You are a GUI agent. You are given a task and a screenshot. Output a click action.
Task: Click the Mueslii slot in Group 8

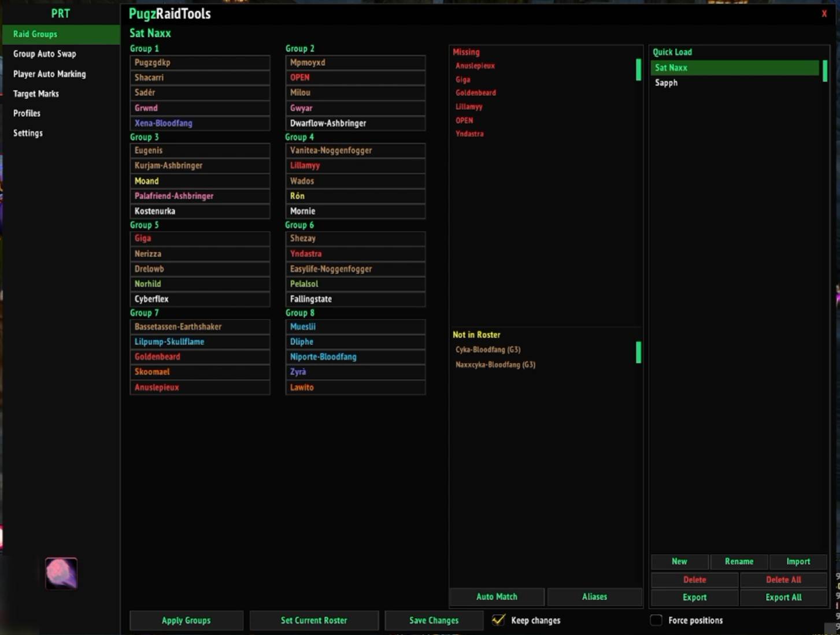(x=356, y=326)
